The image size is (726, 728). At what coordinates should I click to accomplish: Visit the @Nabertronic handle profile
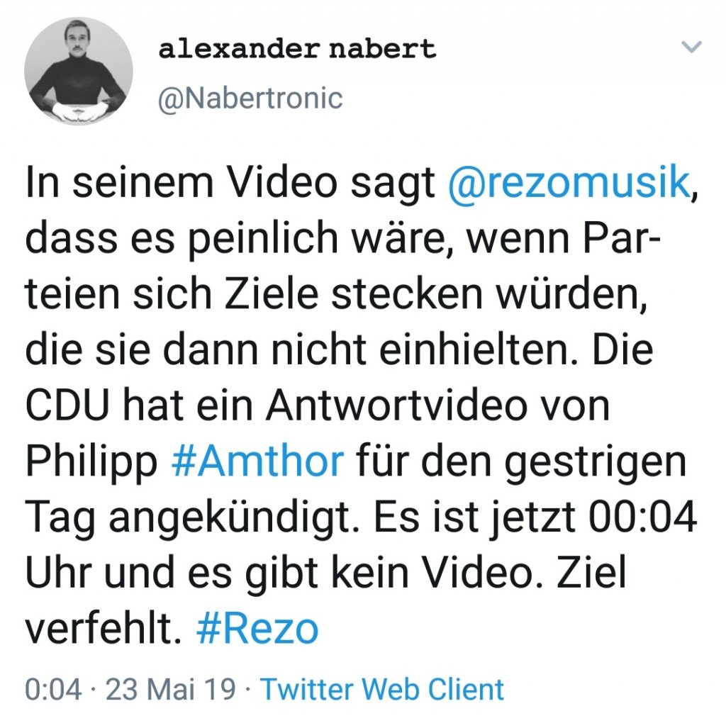(x=250, y=99)
